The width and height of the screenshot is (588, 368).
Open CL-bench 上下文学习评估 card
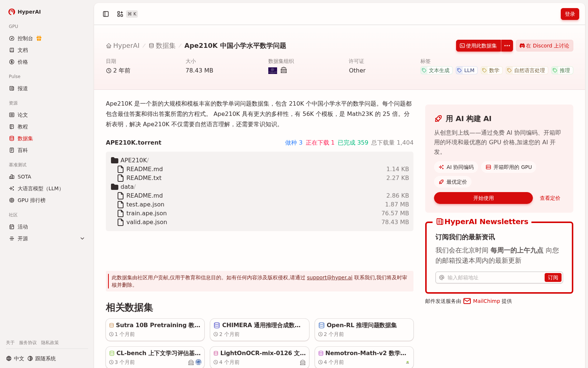tap(155, 357)
